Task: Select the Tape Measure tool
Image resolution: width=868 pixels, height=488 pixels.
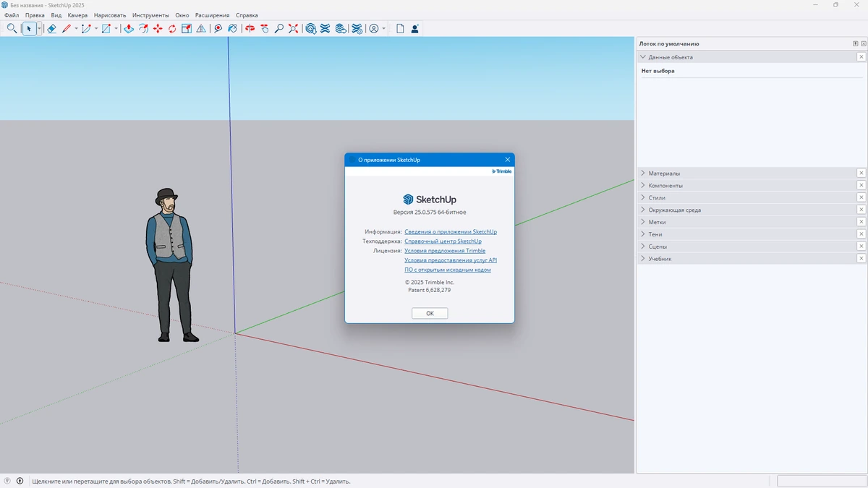Action: (218, 29)
